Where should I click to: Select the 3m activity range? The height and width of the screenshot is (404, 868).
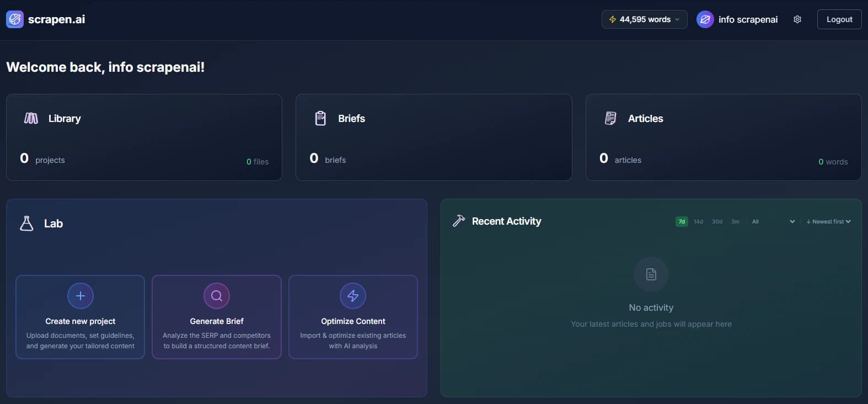point(735,221)
